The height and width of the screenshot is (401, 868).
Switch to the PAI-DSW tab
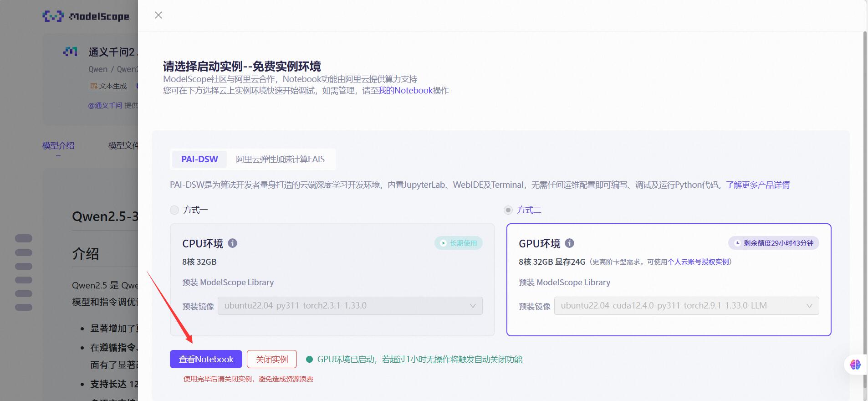[x=199, y=159]
